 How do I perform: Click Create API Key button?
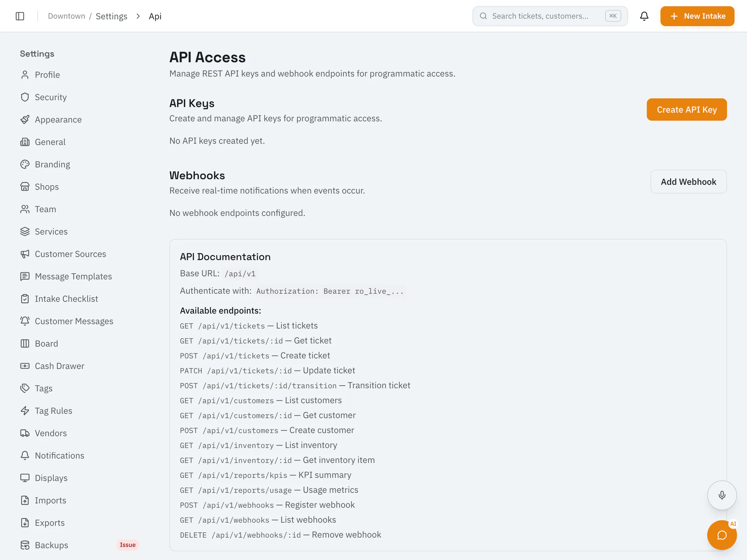tap(686, 109)
